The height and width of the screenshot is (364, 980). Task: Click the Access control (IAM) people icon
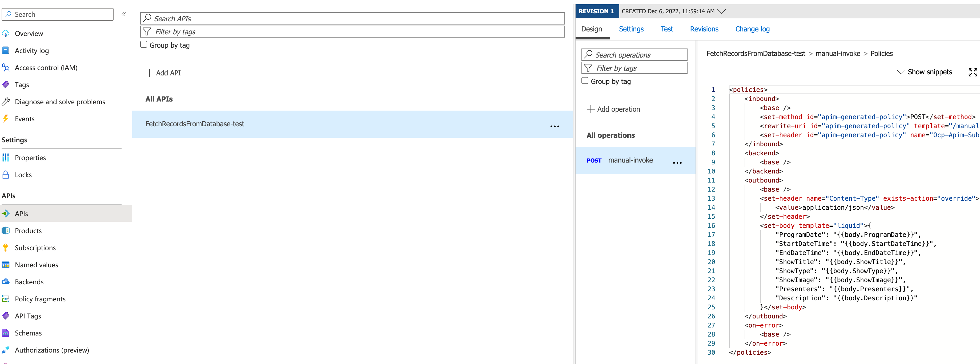click(6, 68)
